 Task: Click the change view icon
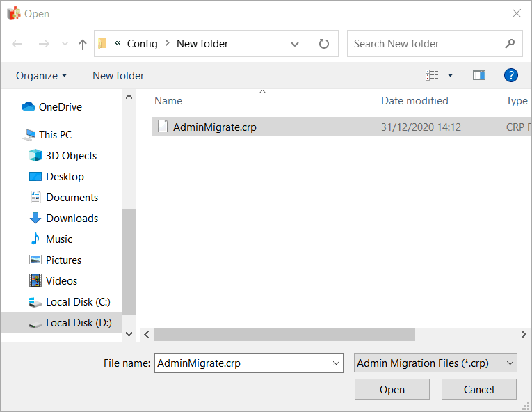[x=432, y=75]
